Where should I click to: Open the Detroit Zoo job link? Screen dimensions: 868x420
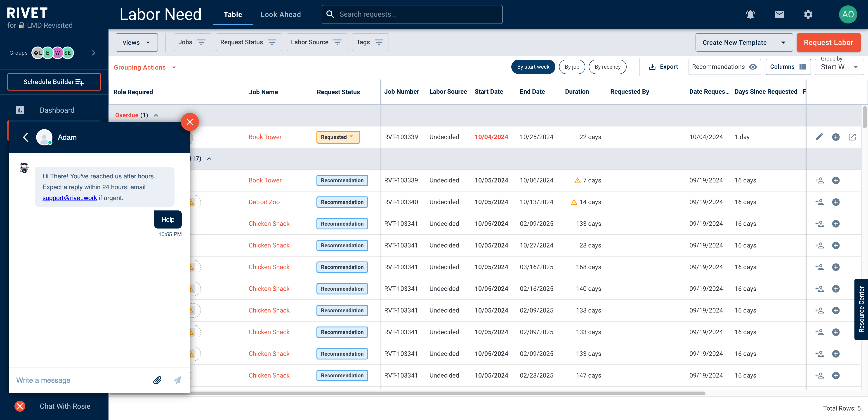click(x=264, y=202)
